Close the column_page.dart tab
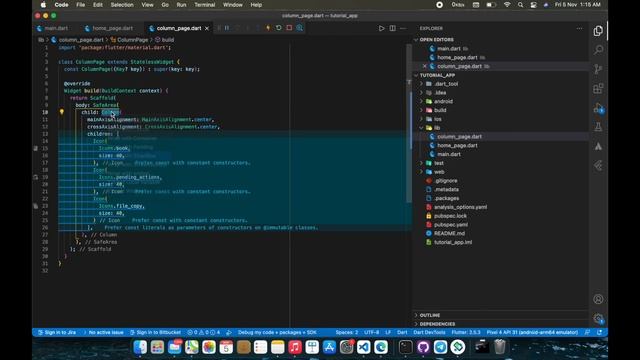 click(x=207, y=28)
